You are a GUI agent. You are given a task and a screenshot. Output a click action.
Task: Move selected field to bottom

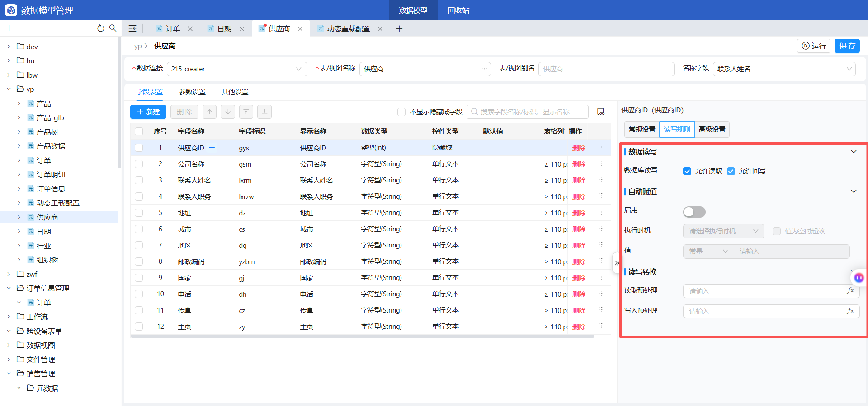[x=264, y=112]
